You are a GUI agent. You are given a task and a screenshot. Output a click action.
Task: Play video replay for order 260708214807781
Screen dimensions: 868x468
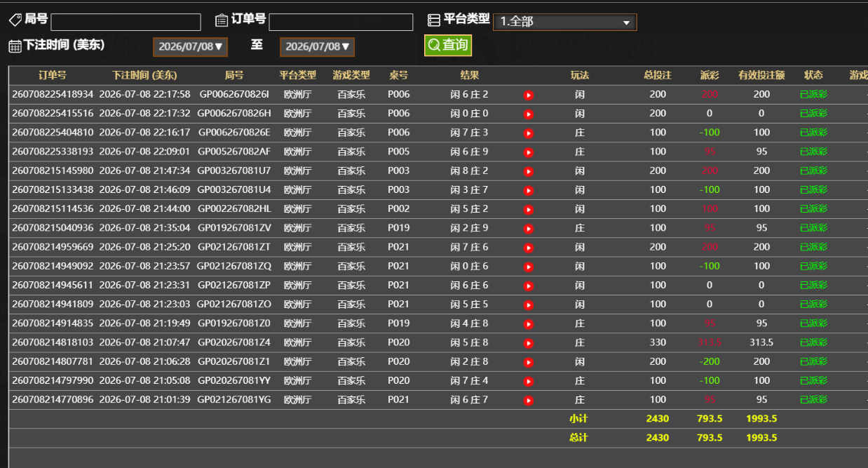(529, 361)
